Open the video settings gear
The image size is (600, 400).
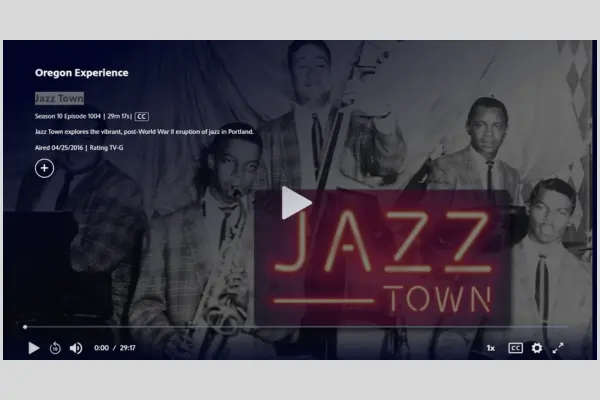coord(537,348)
